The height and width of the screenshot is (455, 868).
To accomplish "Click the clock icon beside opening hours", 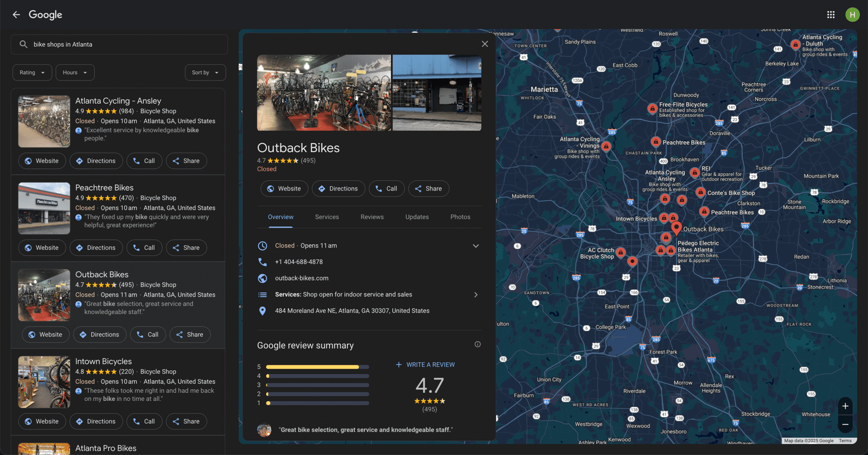I will pos(263,245).
